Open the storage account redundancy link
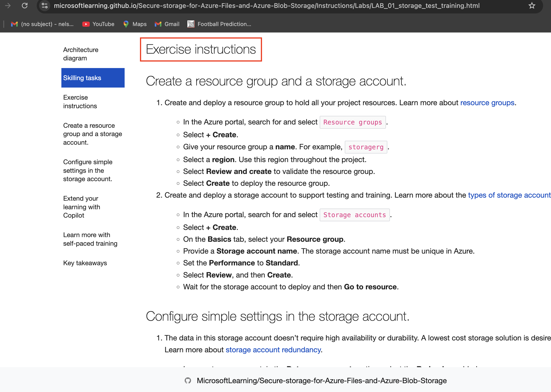 pos(273,350)
